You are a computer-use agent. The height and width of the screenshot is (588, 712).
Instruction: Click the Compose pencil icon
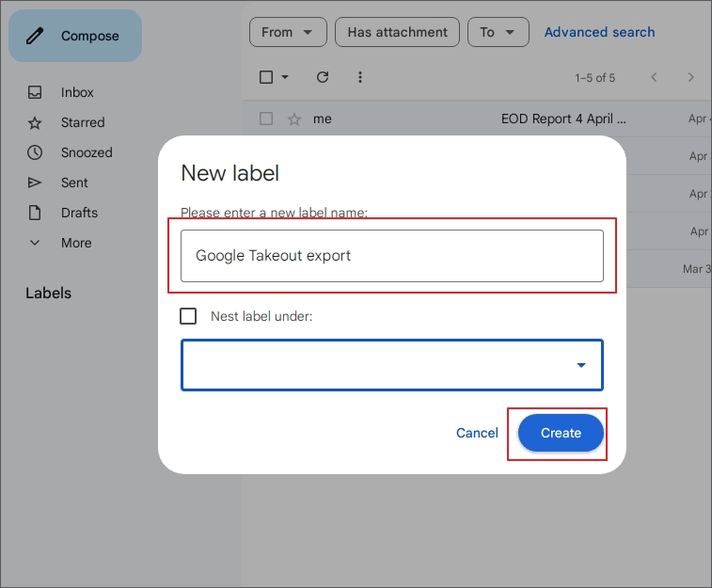pos(35,36)
